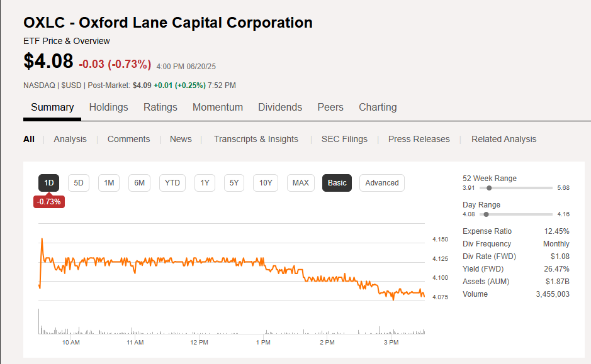Switch to the Peers tab

tap(330, 108)
